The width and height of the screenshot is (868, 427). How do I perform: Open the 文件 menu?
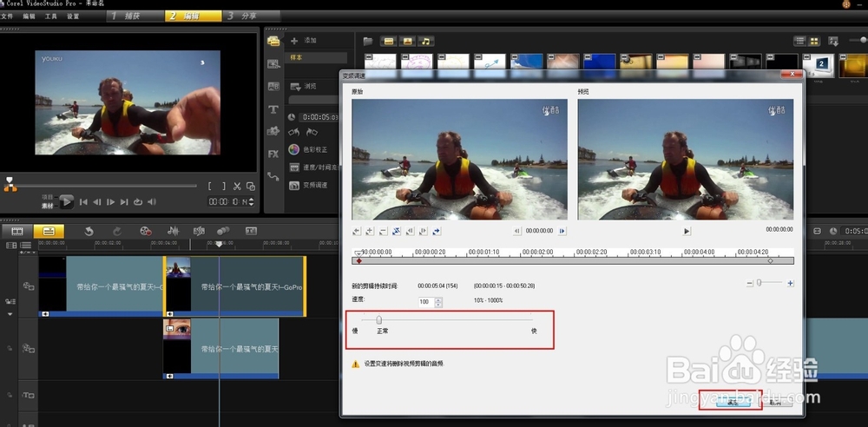point(7,16)
